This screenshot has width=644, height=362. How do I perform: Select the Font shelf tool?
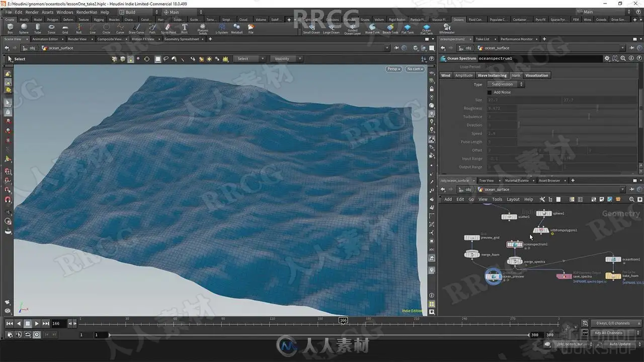click(185, 29)
